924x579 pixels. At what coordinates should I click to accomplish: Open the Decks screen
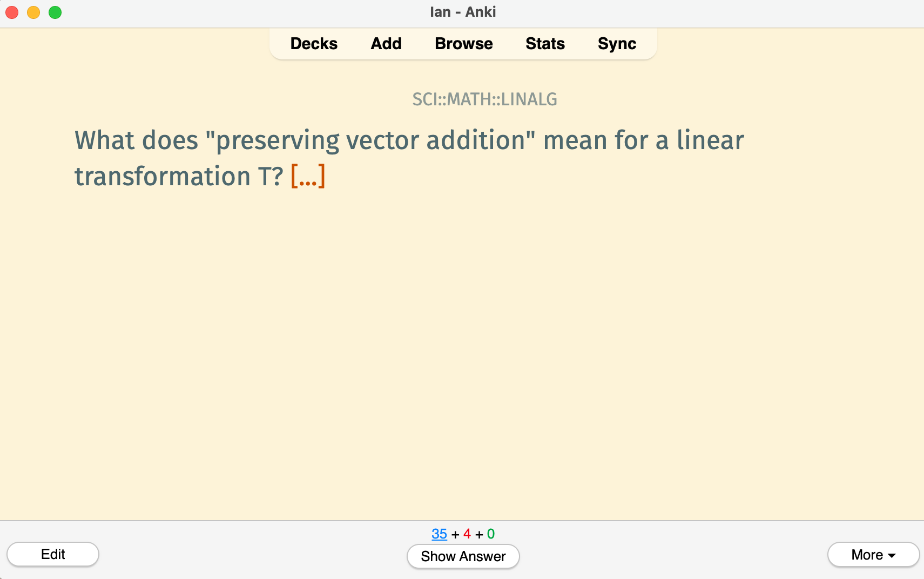[x=314, y=44]
